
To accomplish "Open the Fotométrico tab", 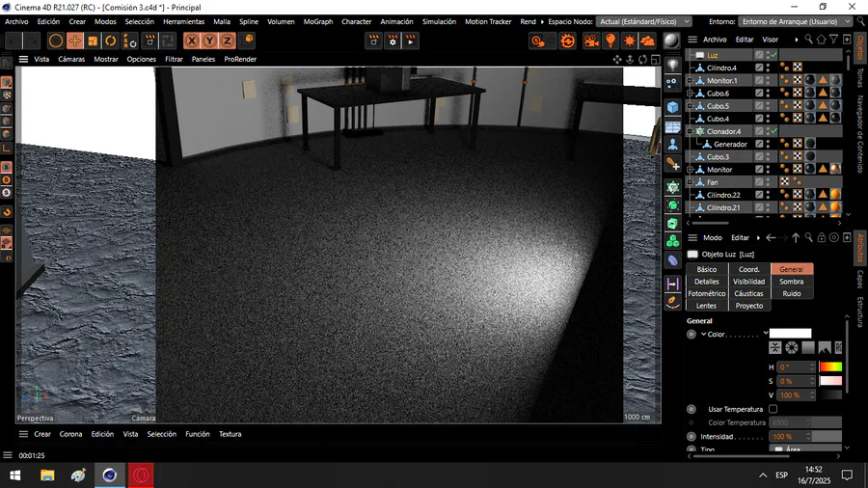I will 706,294.
